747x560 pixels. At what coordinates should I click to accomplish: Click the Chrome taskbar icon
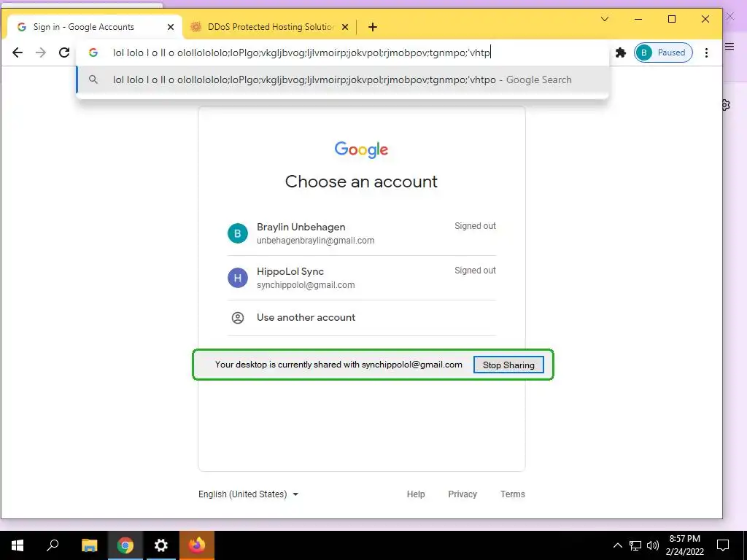click(x=125, y=545)
